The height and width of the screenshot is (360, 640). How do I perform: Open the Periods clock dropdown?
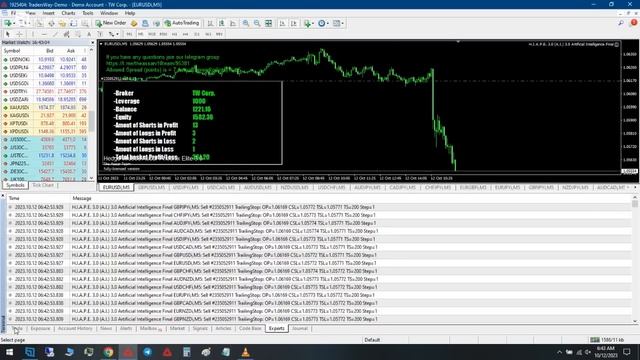point(323,23)
